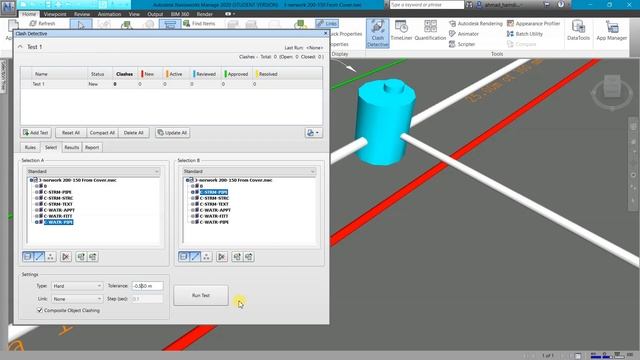
Task: Open DataTools
Action: (x=578, y=31)
